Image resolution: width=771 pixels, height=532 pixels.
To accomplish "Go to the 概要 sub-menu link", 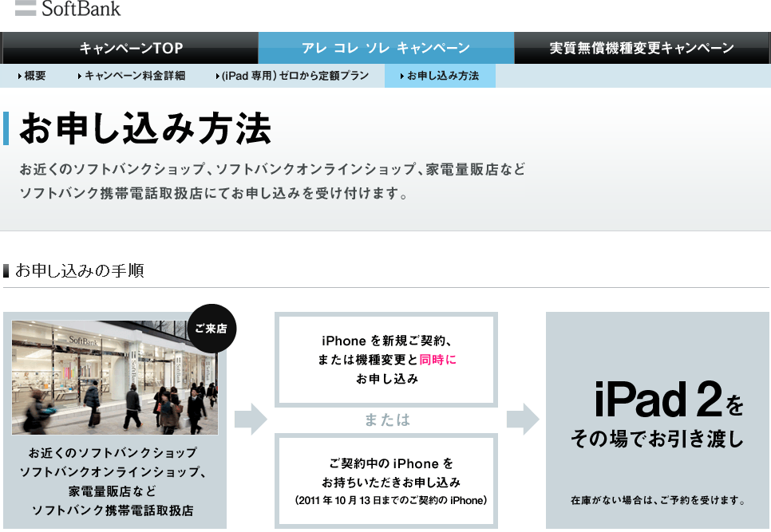I will (33, 76).
